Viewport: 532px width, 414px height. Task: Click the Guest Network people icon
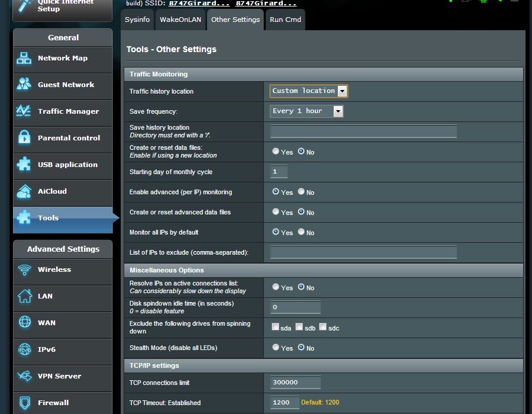[24, 85]
